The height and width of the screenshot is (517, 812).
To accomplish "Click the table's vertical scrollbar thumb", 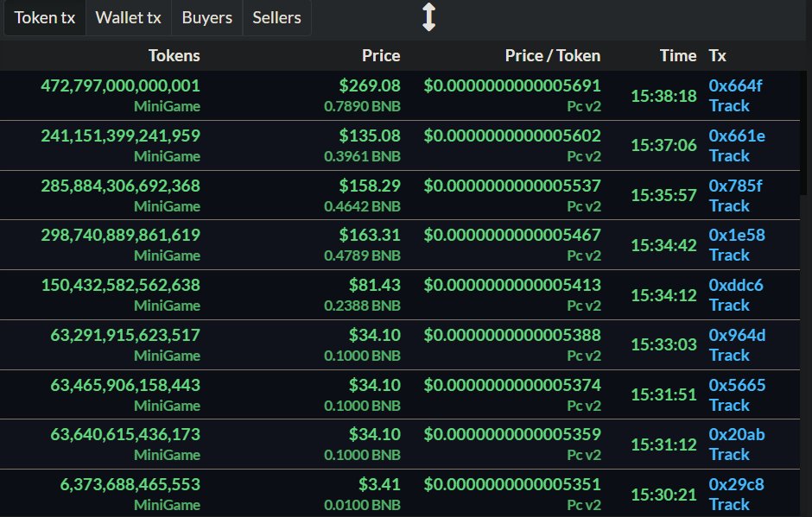I will coord(803,132).
